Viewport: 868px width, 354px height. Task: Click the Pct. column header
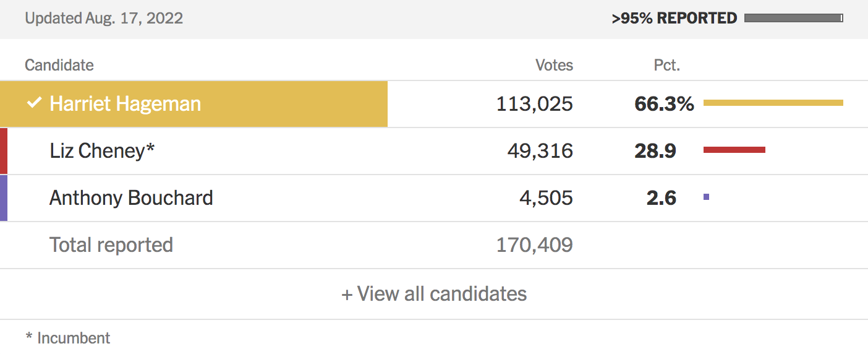pos(666,65)
